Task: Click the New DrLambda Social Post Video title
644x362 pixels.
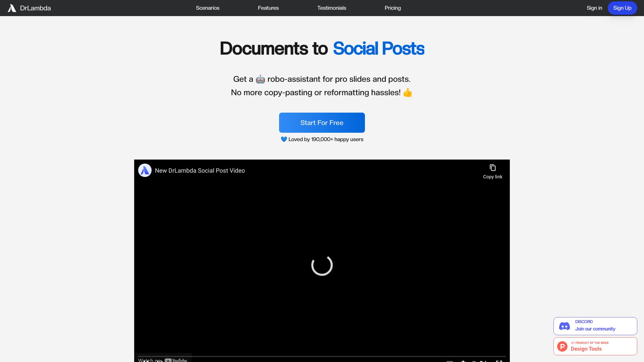Action: point(200,170)
